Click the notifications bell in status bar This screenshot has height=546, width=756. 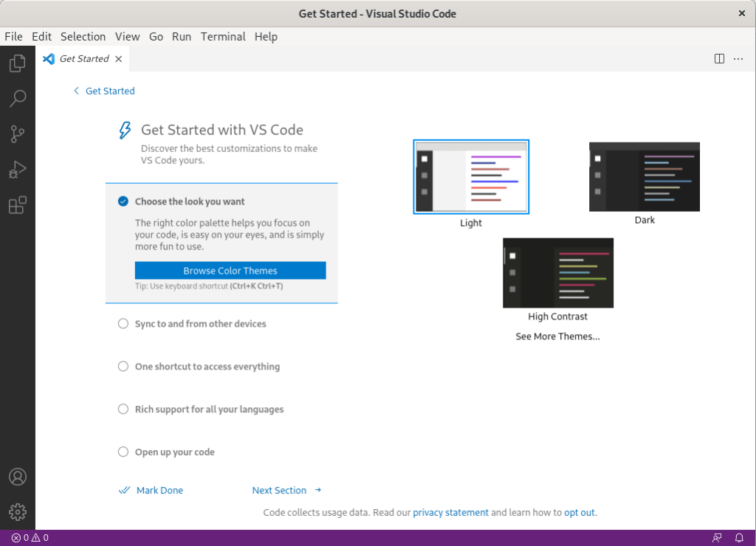click(739, 538)
